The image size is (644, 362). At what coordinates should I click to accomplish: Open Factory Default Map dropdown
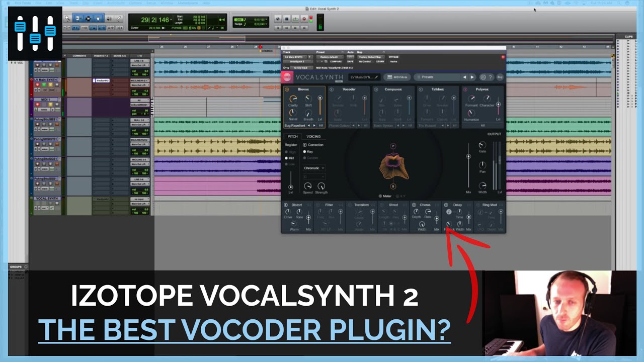point(371,57)
